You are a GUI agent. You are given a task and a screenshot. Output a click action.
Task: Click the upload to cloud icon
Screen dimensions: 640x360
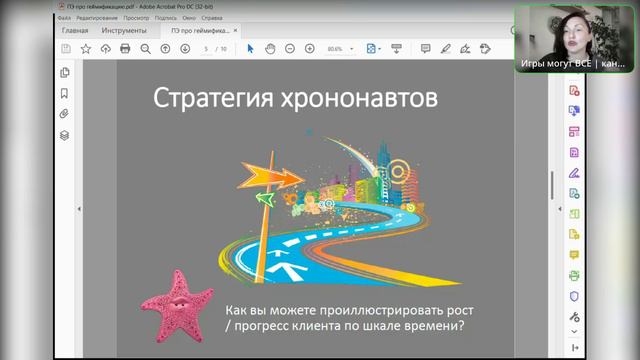pos(106,49)
